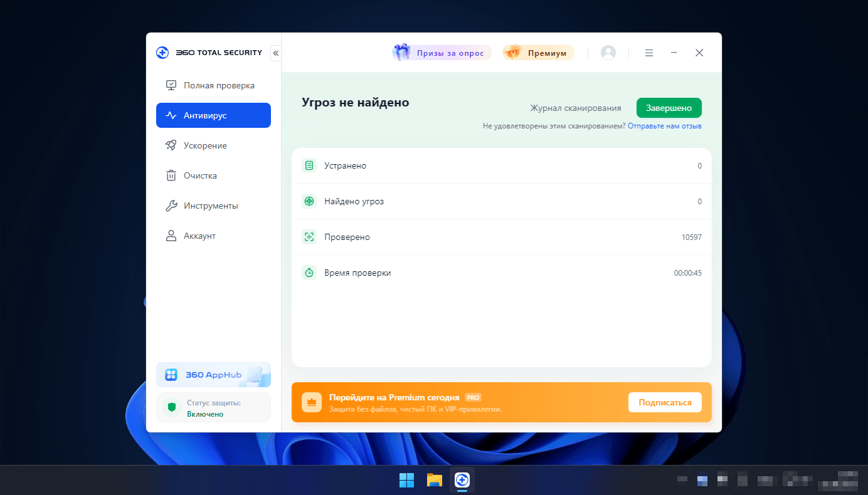The width and height of the screenshot is (868, 495).
Task: Switch to the Аккаунт section
Action: tap(213, 236)
